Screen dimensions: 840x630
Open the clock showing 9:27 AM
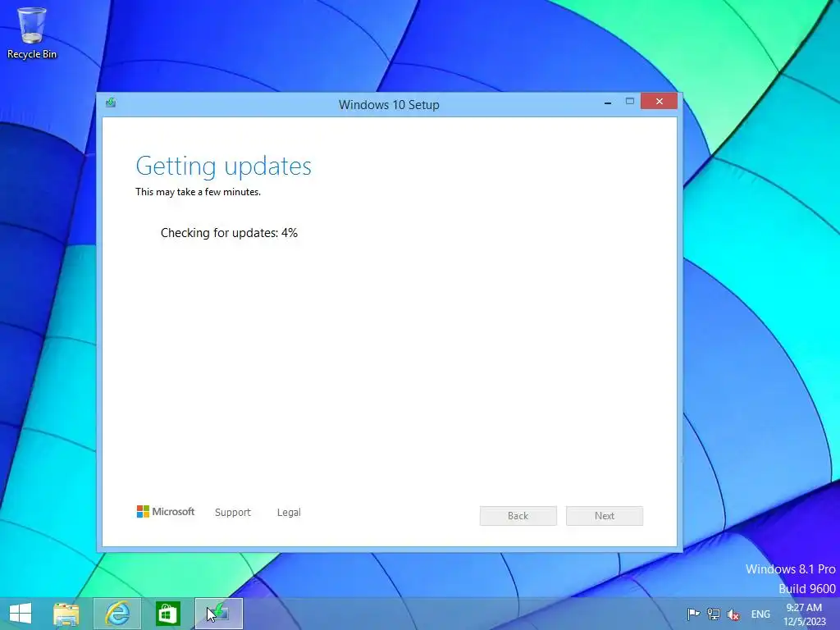pyautogui.click(x=805, y=614)
